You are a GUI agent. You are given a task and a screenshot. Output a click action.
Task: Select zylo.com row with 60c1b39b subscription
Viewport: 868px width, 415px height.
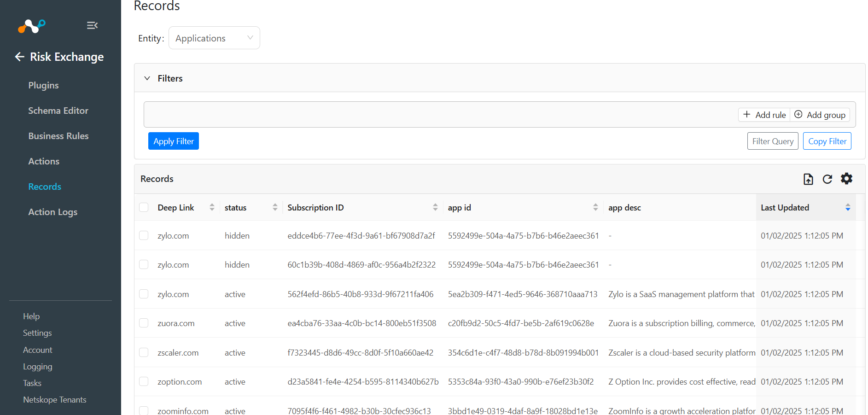(x=144, y=264)
